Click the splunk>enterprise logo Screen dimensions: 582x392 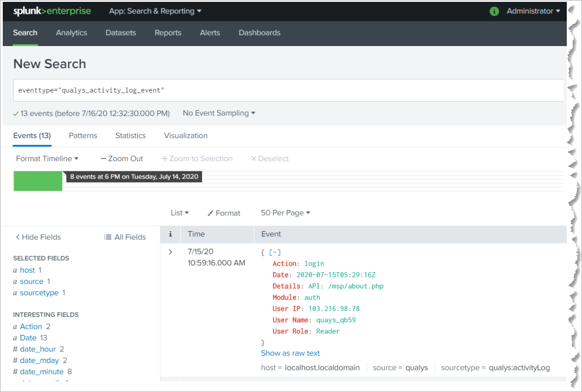coord(52,11)
